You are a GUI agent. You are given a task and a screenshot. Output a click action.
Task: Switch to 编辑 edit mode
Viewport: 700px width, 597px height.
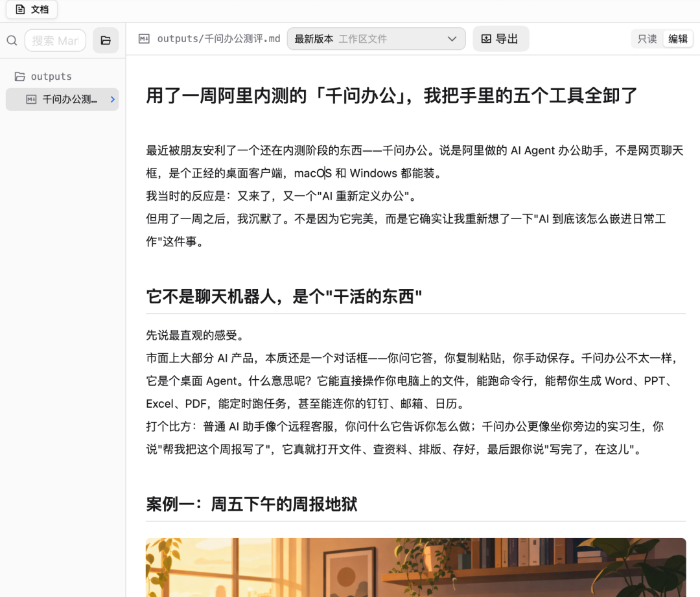tap(678, 39)
